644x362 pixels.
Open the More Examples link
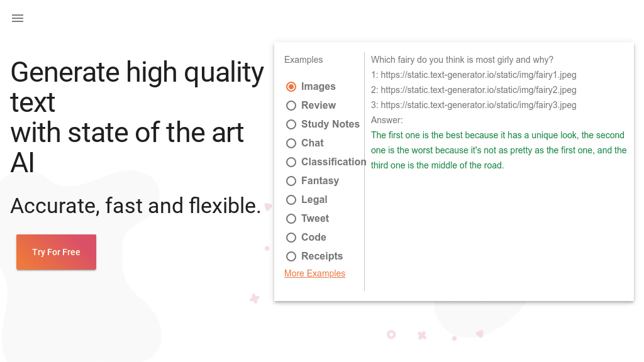click(x=314, y=273)
